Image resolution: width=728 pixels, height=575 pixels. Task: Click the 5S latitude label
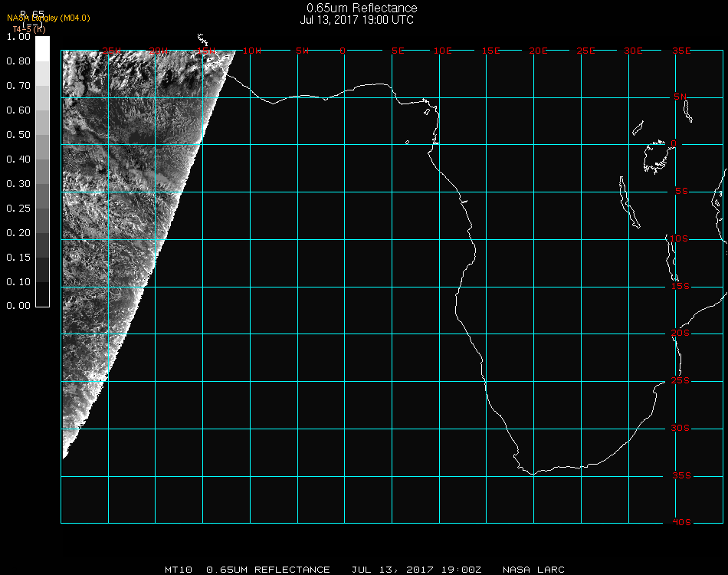[681, 192]
